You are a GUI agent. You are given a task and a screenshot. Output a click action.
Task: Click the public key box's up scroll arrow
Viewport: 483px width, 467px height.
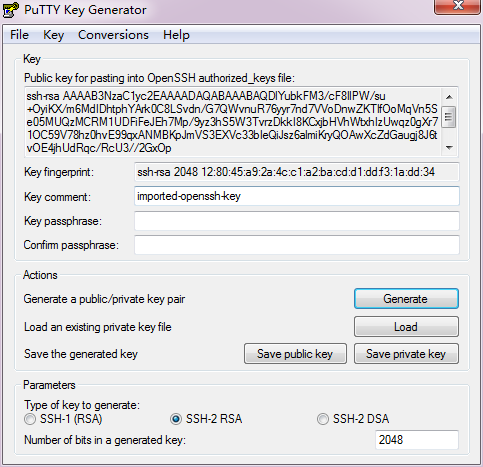pyautogui.click(x=449, y=97)
